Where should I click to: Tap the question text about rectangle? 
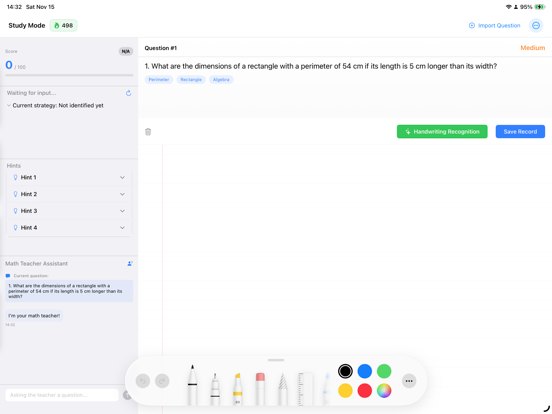tap(321, 66)
